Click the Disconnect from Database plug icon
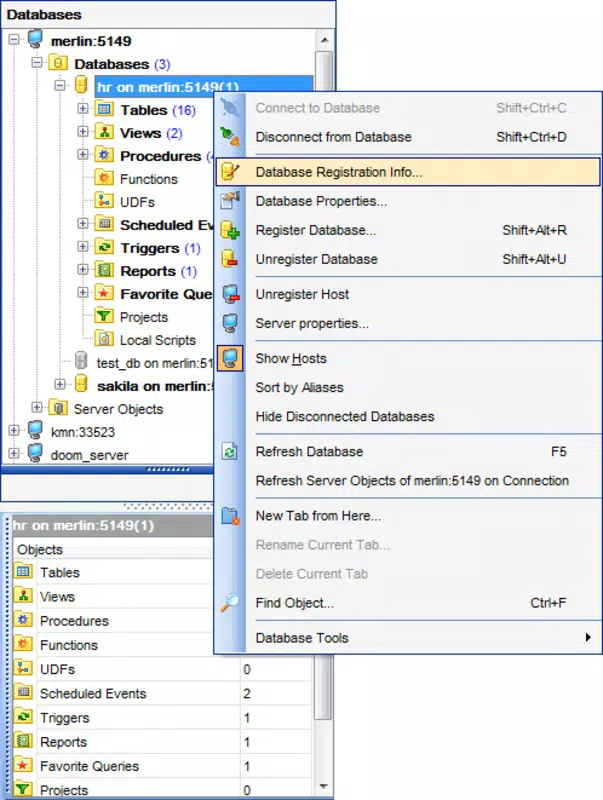The width and height of the screenshot is (603, 800). [230, 137]
